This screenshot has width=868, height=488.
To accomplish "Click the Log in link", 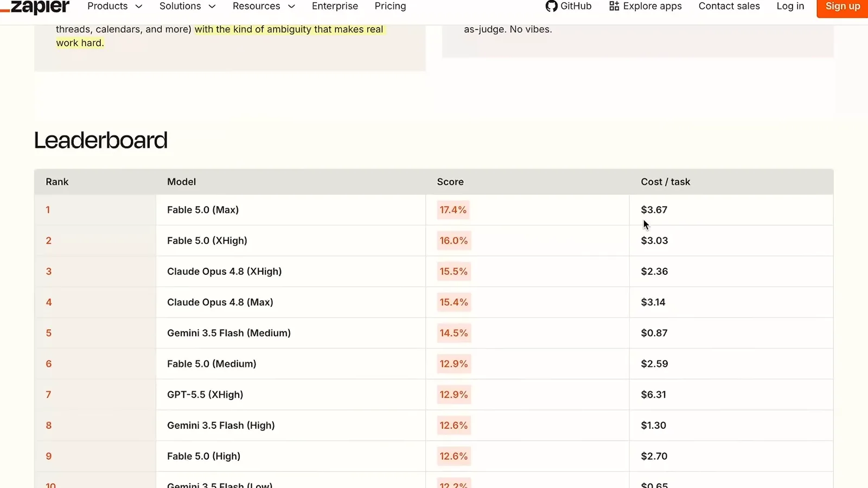I will [x=790, y=6].
